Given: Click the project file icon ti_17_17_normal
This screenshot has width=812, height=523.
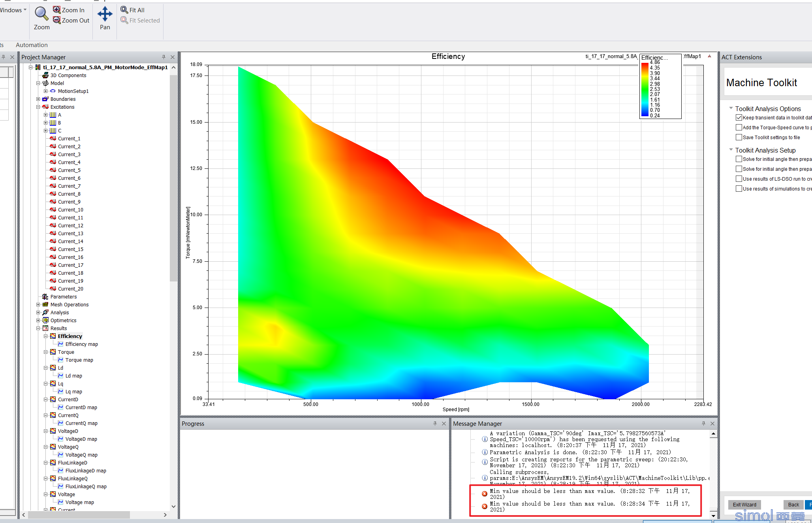Looking at the screenshot, I should tap(38, 67).
